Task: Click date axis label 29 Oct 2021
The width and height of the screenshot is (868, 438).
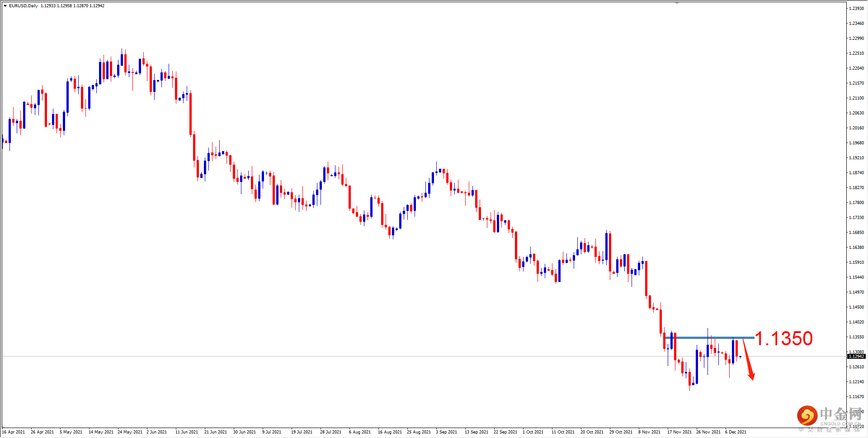Action: (621, 432)
